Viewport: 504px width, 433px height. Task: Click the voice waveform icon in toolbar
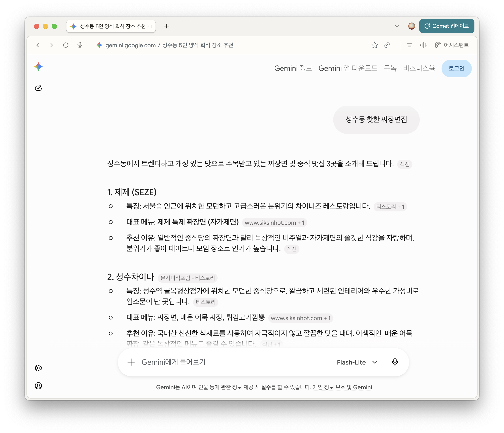[423, 45]
